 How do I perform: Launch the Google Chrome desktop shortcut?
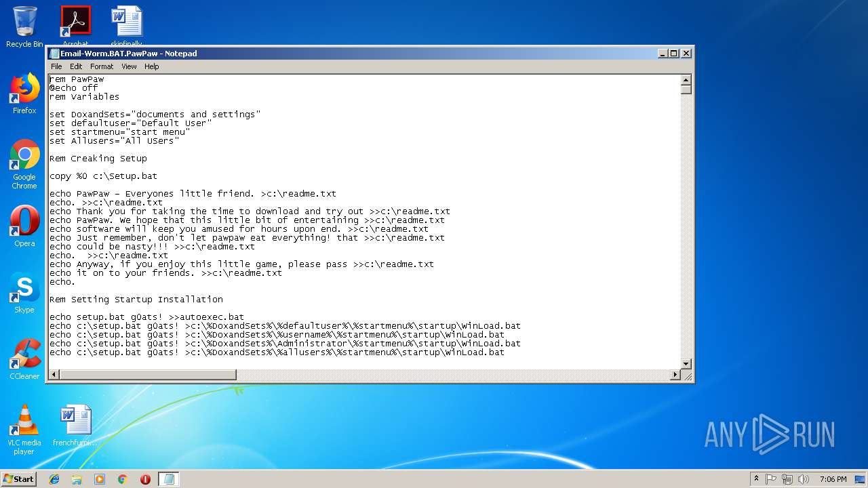(24, 164)
